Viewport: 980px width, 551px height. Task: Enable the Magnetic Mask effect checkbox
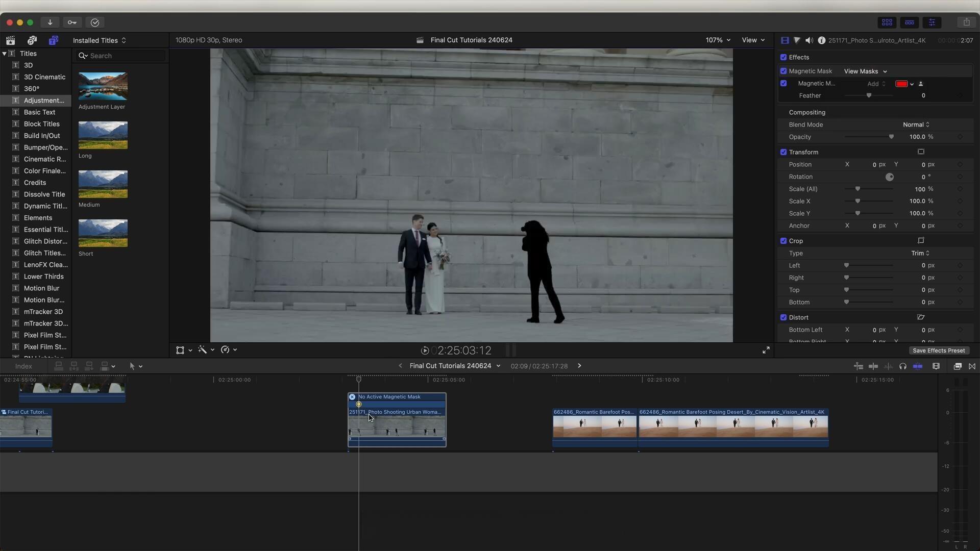pyautogui.click(x=784, y=71)
